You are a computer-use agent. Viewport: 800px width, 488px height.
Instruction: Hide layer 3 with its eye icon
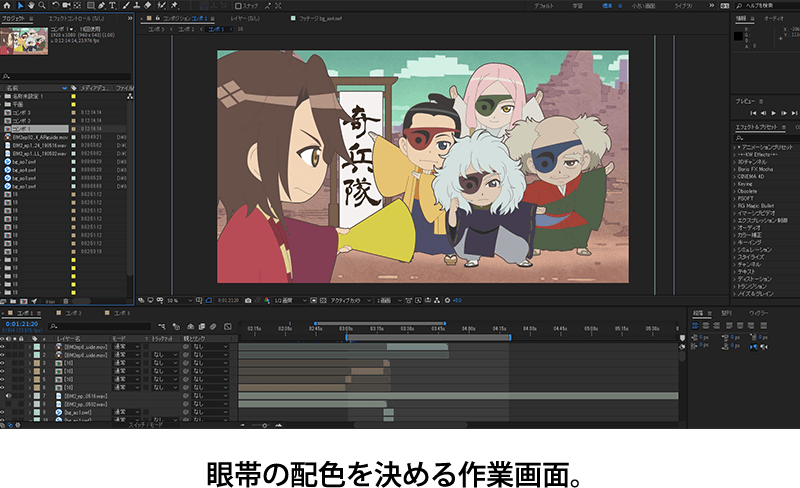(x=3, y=363)
